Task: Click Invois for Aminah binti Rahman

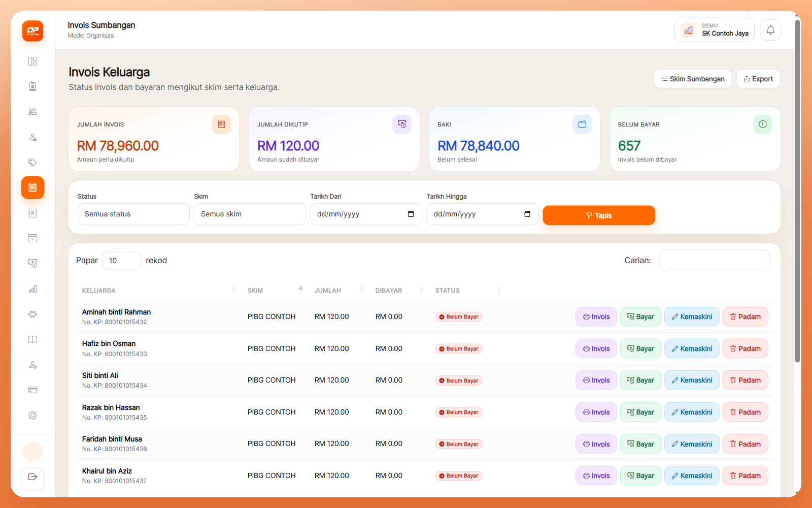Action: click(596, 316)
